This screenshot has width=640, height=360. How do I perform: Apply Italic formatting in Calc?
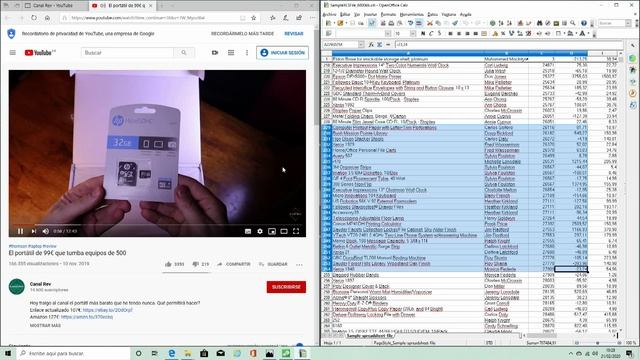pos(431,33)
